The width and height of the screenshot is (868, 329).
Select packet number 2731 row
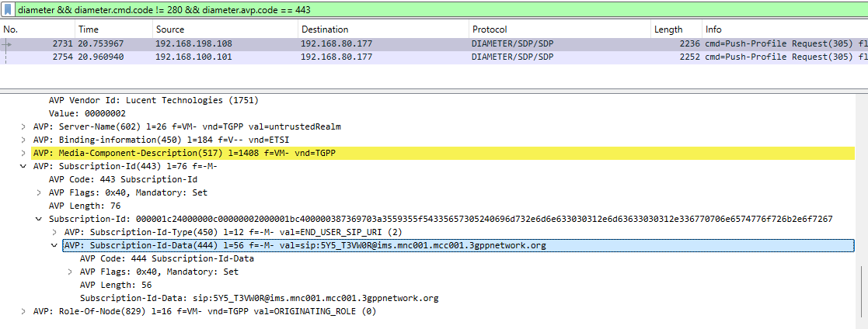click(x=434, y=43)
